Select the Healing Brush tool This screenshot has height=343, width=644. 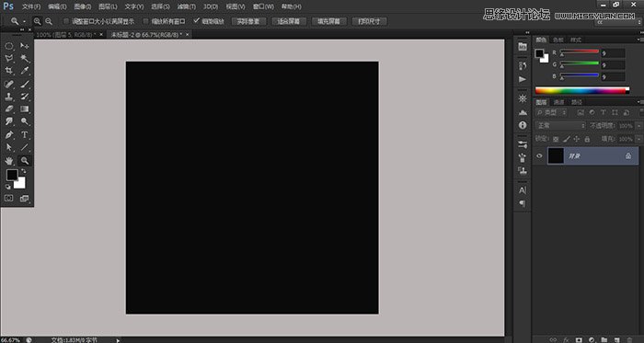pos(9,84)
